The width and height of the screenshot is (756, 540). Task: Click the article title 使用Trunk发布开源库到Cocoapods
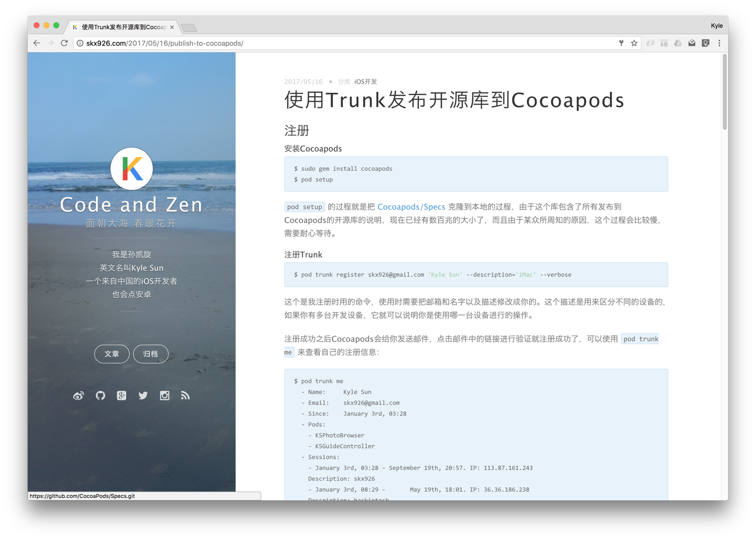click(x=454, y=100)
